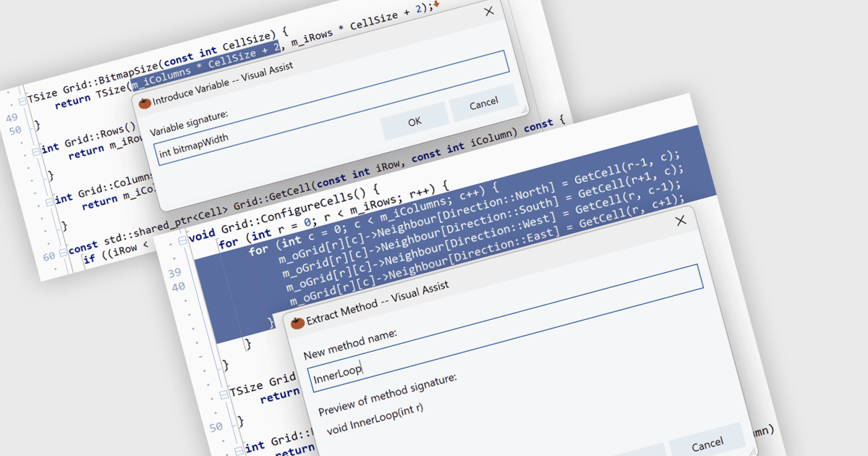Click 'void InnerLoop(int r)' preview text
This screenshot has width=868, height=456.
[376, 421]
